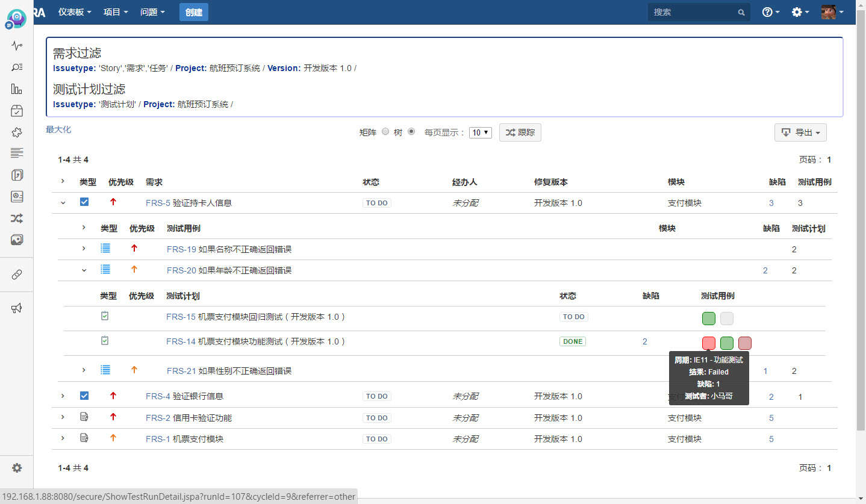
Task: Click the DONE status badge of FRS-14
Action: 573,341
